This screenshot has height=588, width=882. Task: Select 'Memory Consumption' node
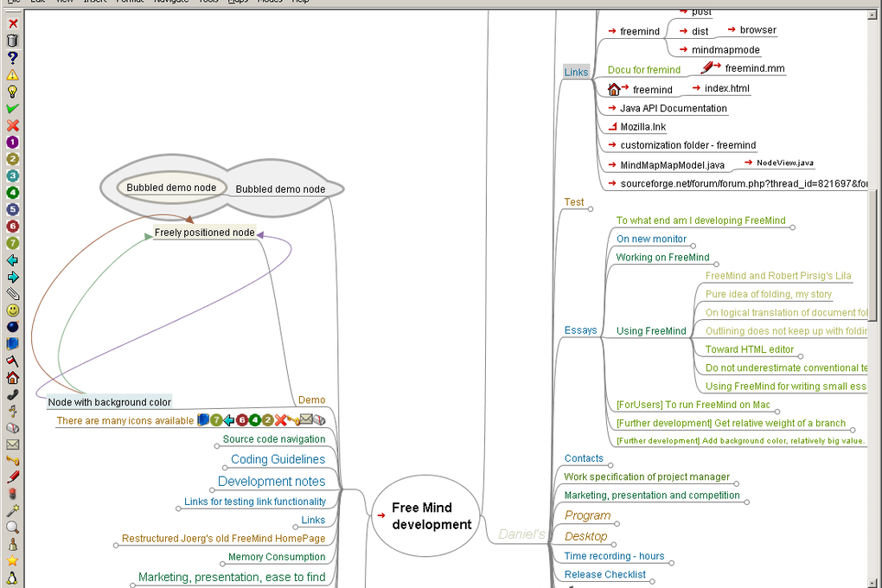[x=277, y=557]
